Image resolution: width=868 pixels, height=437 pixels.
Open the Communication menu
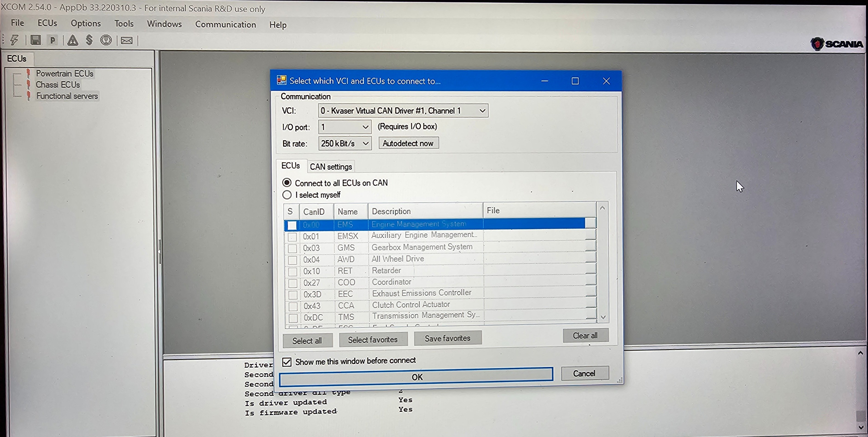click(x=225, y=25)
